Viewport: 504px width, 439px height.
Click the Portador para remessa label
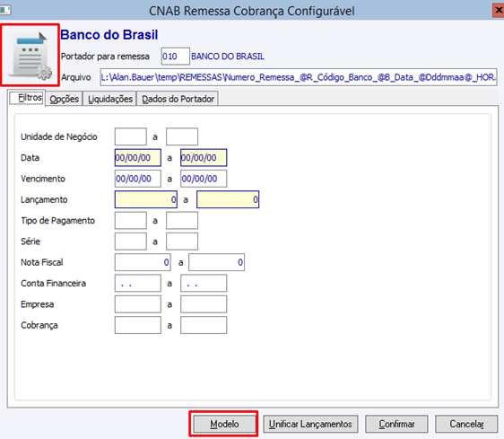105,57
